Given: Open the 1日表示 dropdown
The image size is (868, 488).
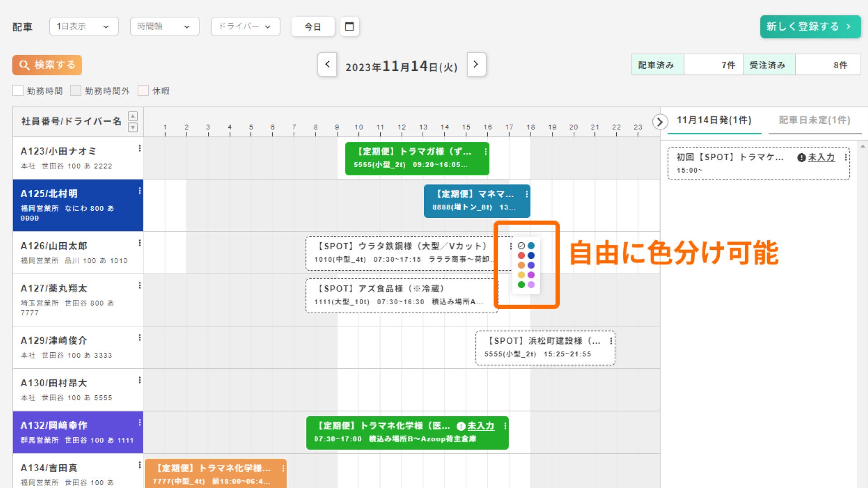Looking at the screenshot, I should 84,27.
